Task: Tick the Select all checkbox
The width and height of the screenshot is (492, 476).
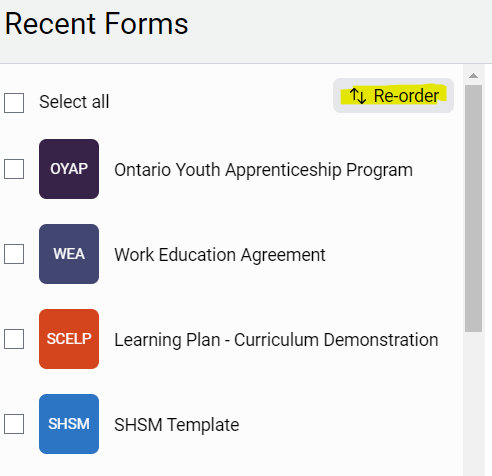Action: point(14,103)
